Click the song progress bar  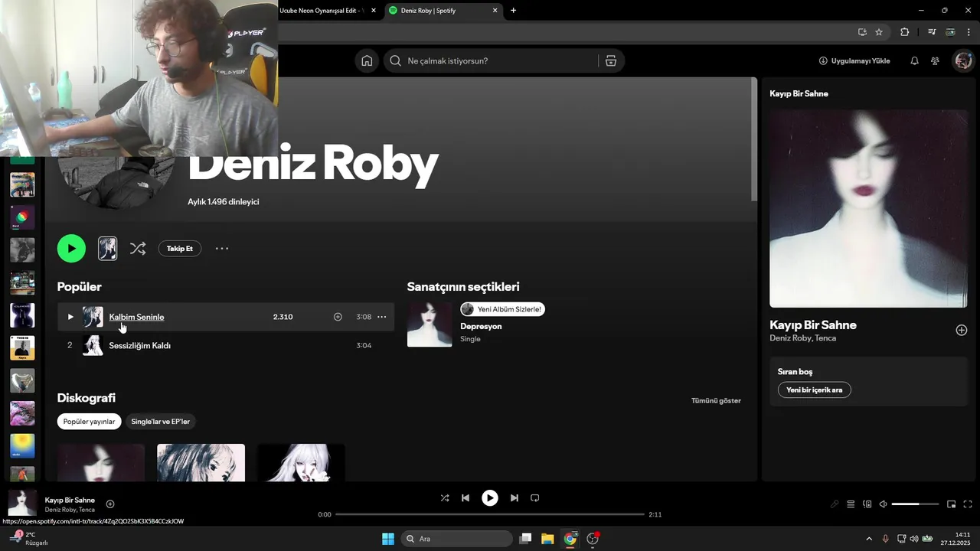490,514
